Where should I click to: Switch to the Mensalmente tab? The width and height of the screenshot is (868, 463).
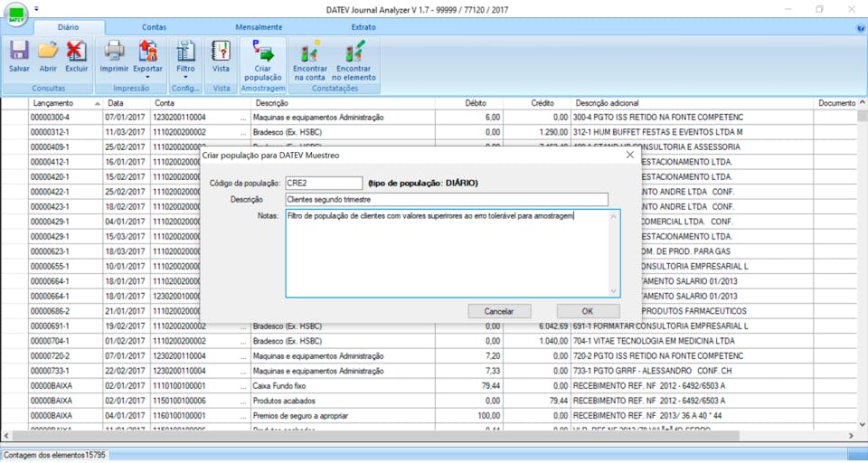click(x=259, y=27)
